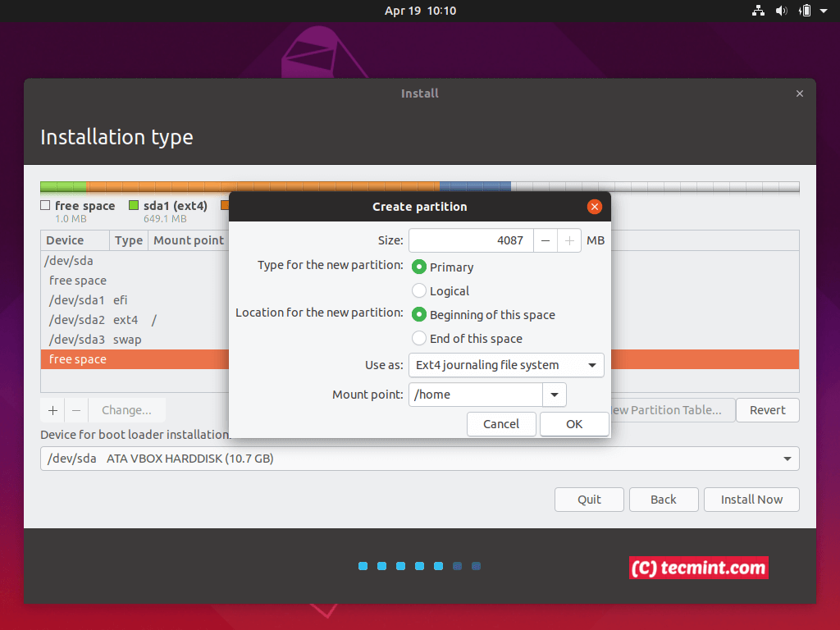Viewport: 840px width, 630px height.
Task: Click the New Partition Table... button
Action: tap(673, 410)
